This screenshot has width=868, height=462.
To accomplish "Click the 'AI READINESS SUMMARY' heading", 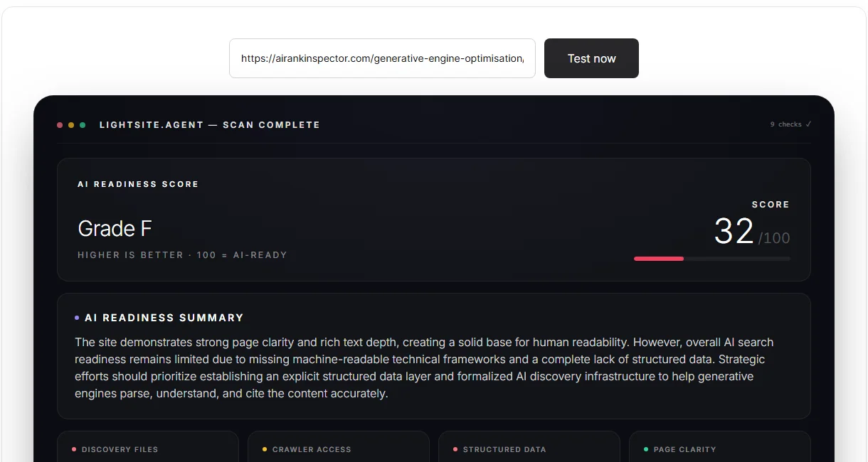I will pos(164,318).
